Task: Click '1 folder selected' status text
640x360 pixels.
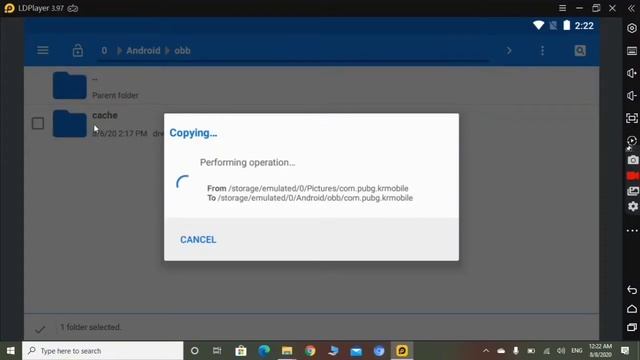Action: click(90, 327)
